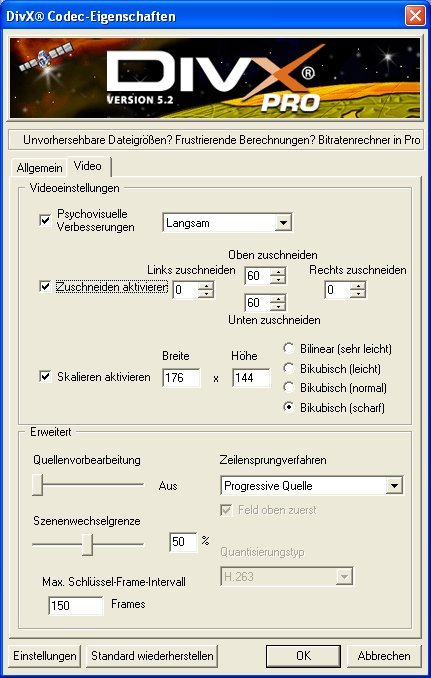Screen dimensions: 431x678
Task: Uncheck Zuschneiden aktivieren
Action: click(x=45, y=286)
